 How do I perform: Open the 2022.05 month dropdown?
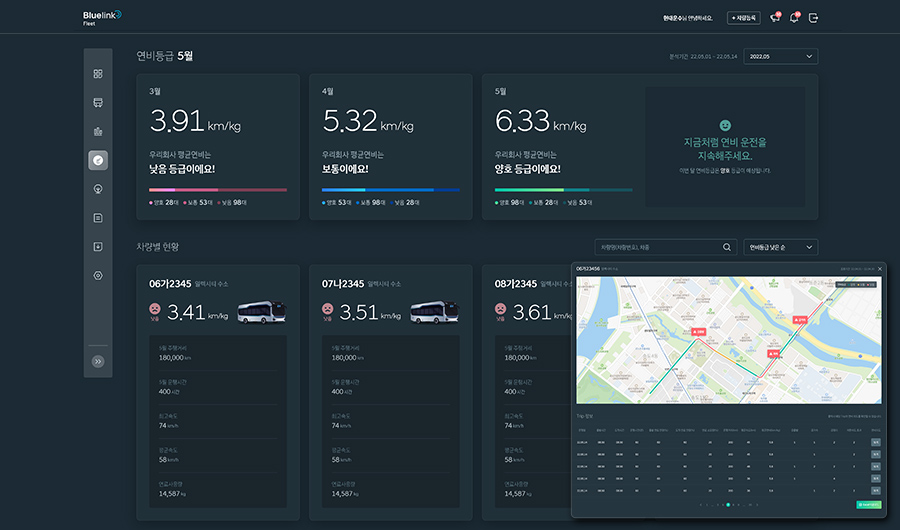pyautogui.click(x=780, y=57)
